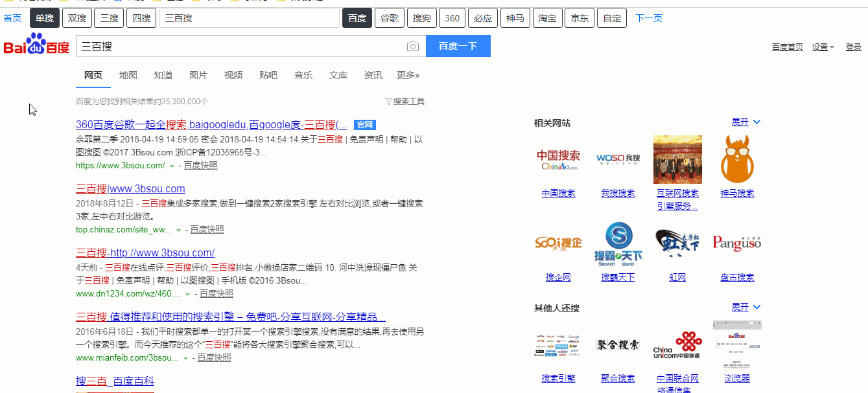
Task: Click the 百度一下 search button
Action: click(458, 46)
